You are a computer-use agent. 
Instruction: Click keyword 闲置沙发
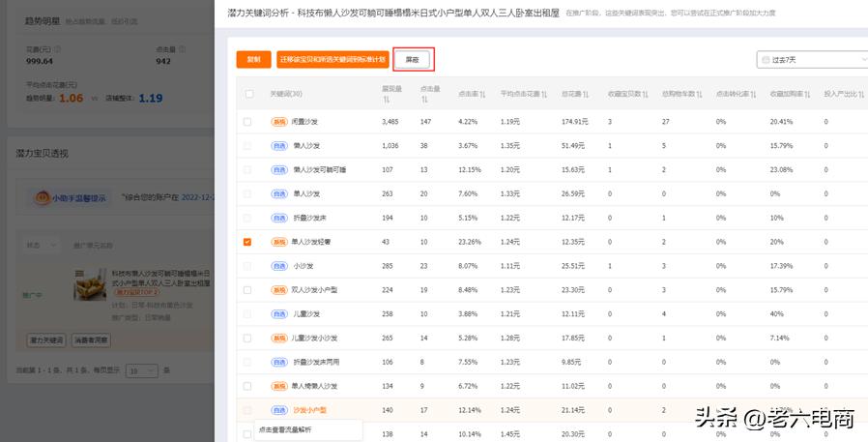pyautogui.click(x=304, y=122)
